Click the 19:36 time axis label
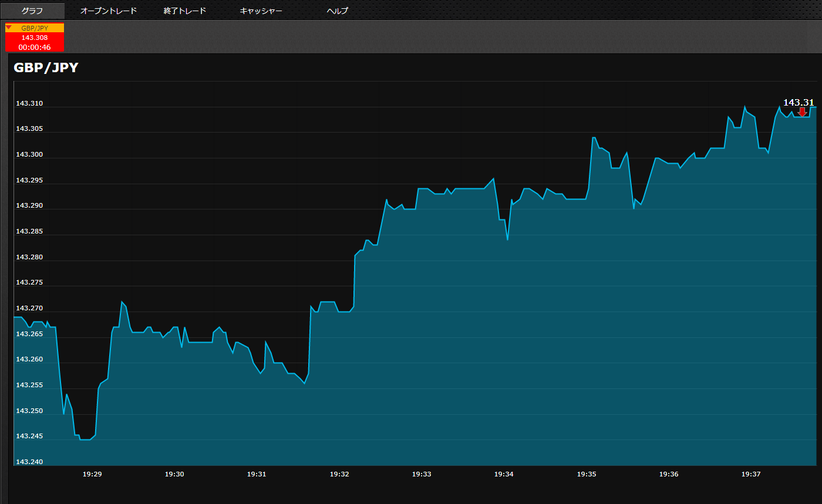Viewport: 822px width, 504px height. coord(669,474)
